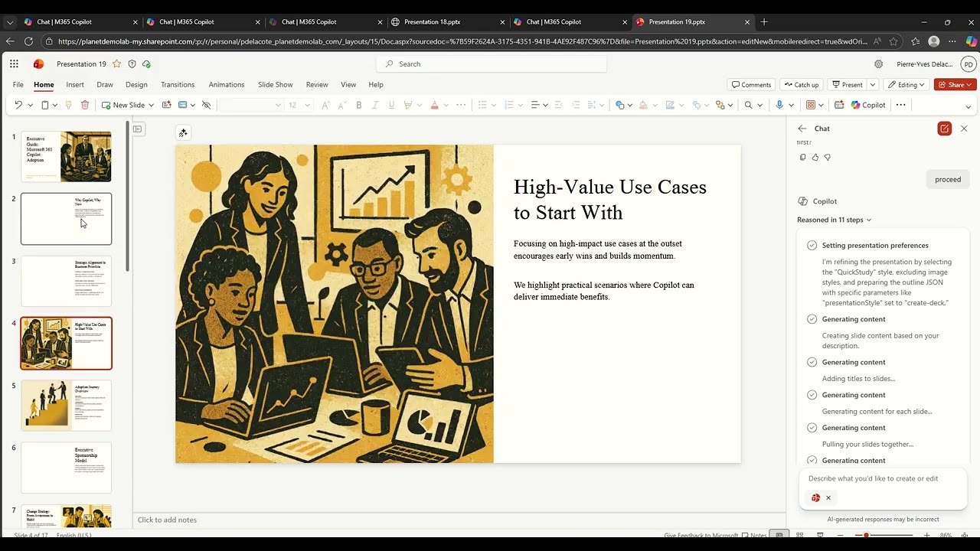Toggle Italic formatting
This screenshot has width=980, height=551.
(374, 105)
